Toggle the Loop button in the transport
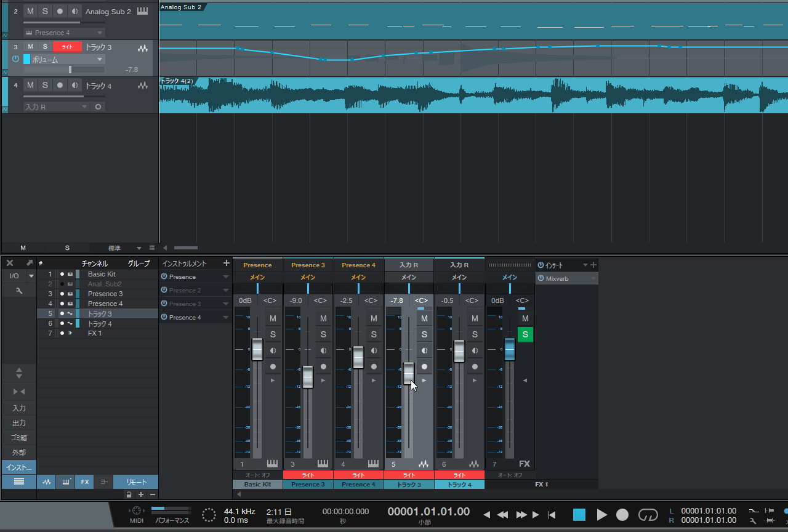Screen dimensions: 788x532 click(648, 515)
